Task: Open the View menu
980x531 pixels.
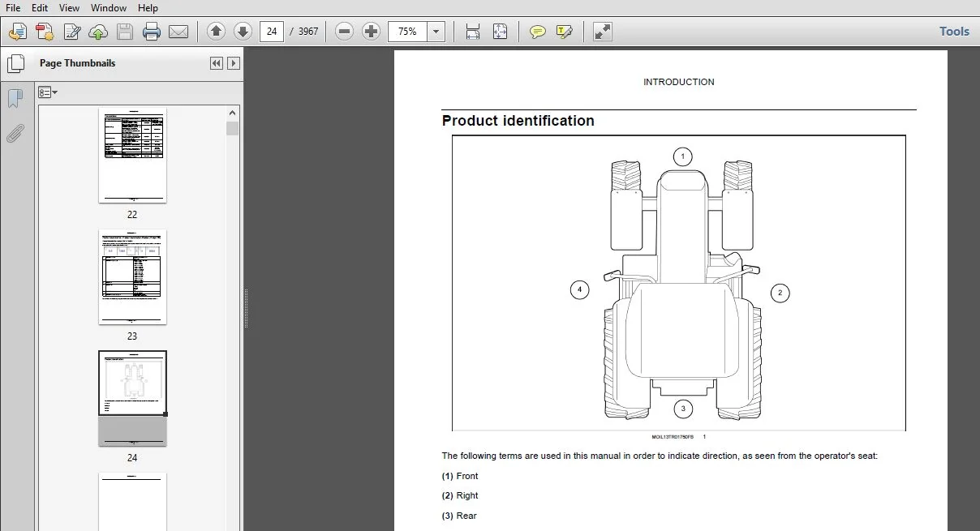Action: coord(70,7)
